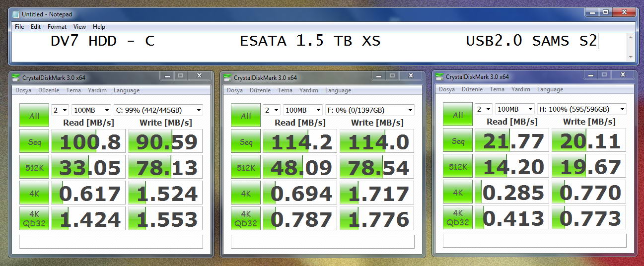644x266 pixels.
Task: Open the Düzenle menu in the H: drive window
Action: [472, 90]
